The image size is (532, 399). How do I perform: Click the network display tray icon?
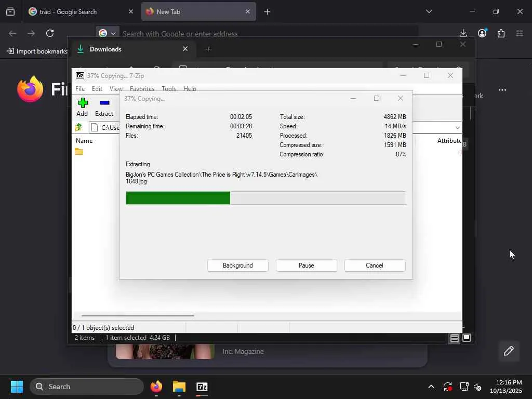coord(464,387)
